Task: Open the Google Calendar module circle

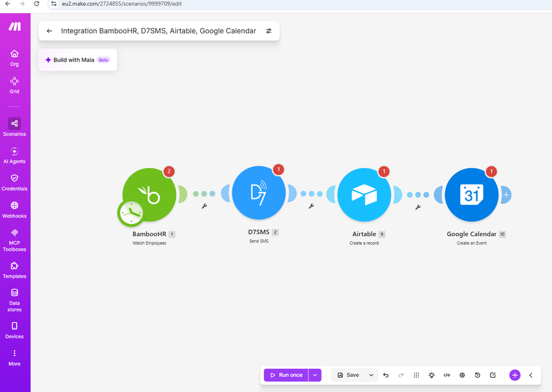Action: pyautogui.click(x=471, y=194)
